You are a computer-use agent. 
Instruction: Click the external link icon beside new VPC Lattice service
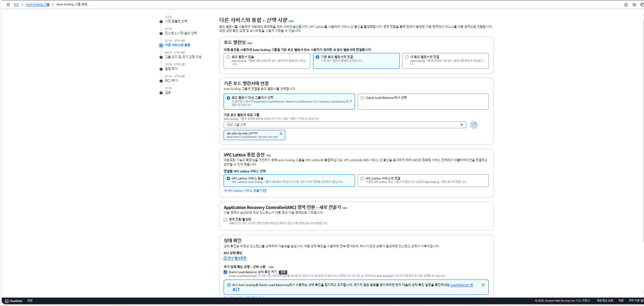(x=265, y=191)
